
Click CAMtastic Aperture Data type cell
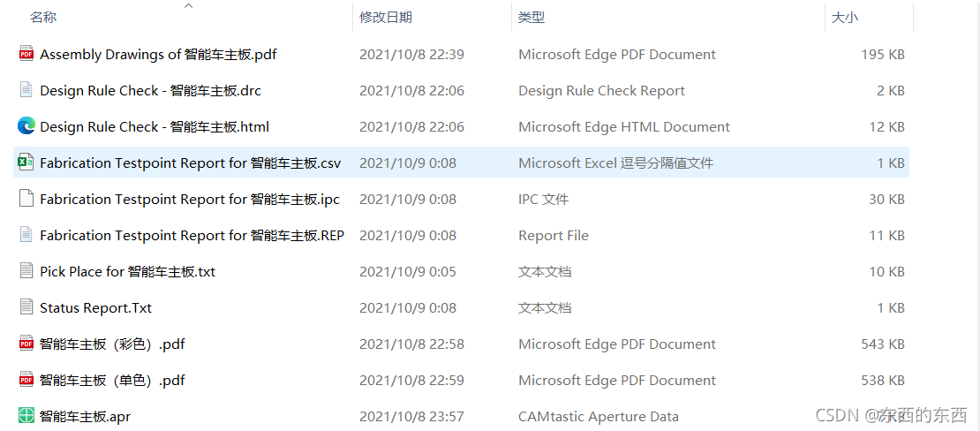(598, 416)
